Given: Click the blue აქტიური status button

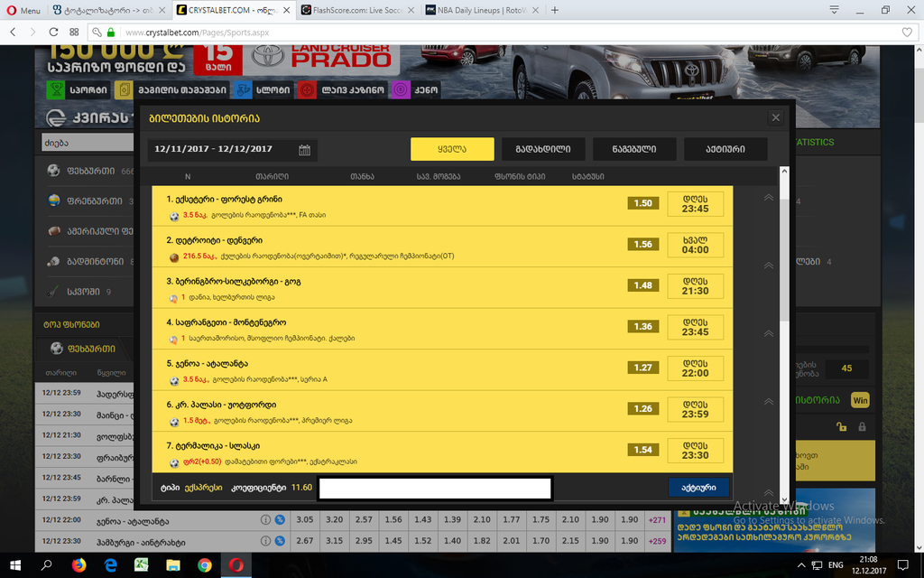Looking at the screenshot, I should coord(698,488).
